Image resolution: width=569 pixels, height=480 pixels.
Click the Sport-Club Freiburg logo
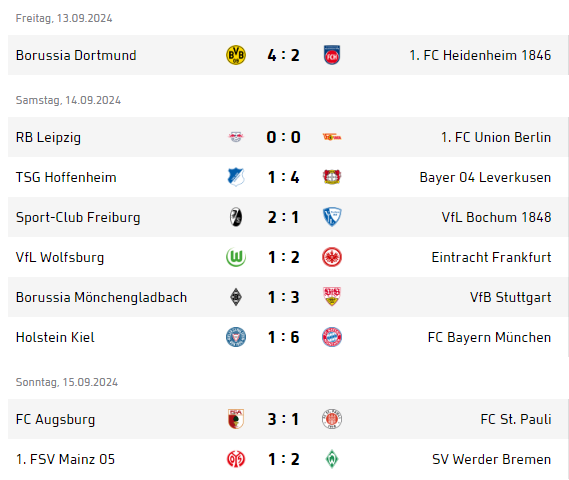coord(236,217)
